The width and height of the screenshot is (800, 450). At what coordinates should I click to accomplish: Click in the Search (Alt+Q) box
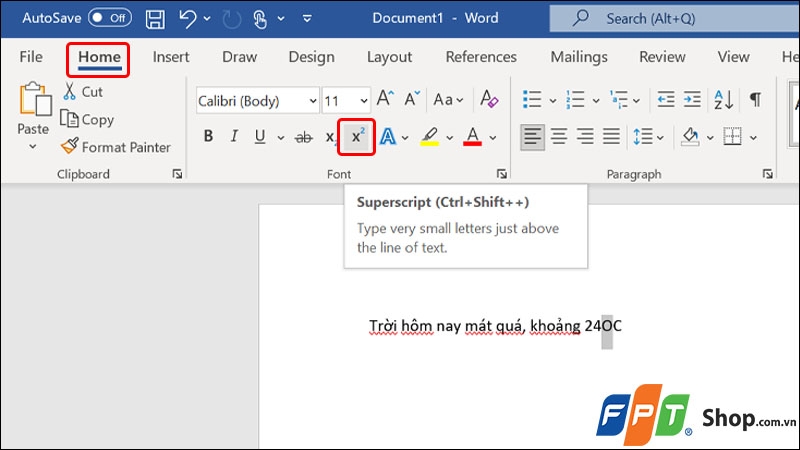click(674, 18)
